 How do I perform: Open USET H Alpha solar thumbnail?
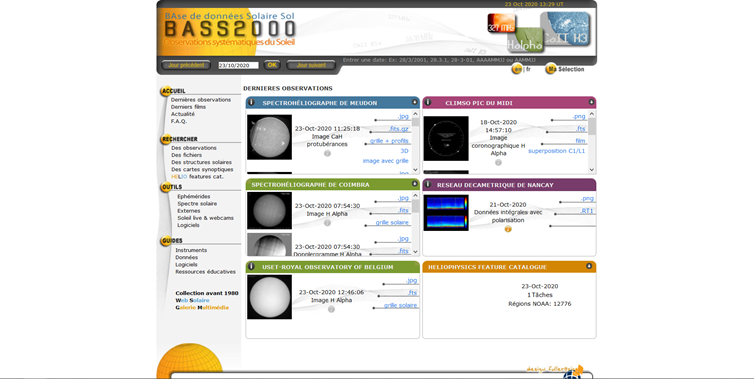(269, 297)
